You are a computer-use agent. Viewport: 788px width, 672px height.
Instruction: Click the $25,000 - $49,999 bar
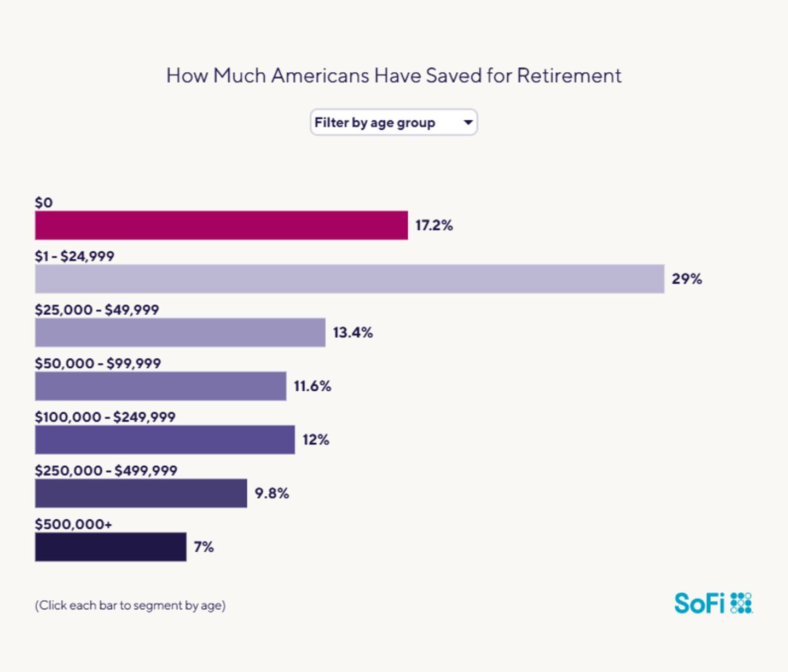[180, 333]
